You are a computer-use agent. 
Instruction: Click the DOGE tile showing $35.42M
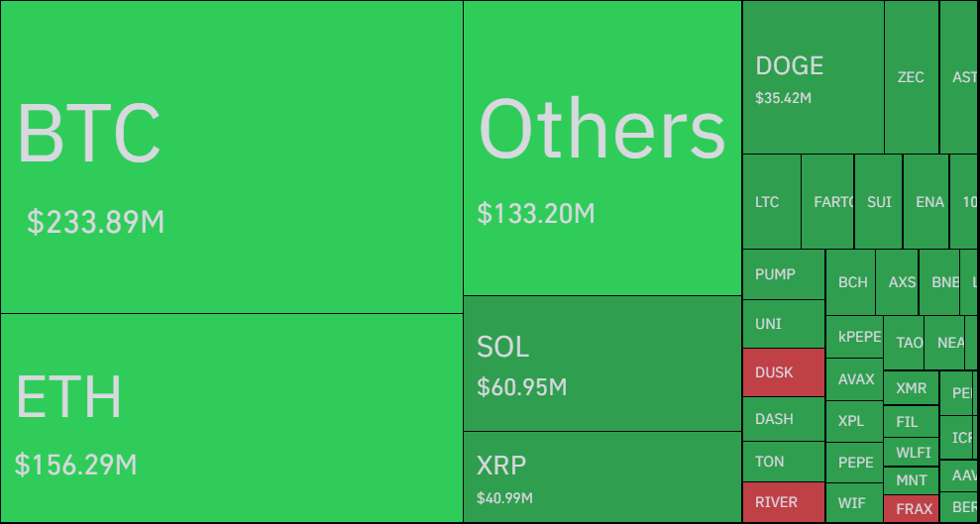(813, 77)
